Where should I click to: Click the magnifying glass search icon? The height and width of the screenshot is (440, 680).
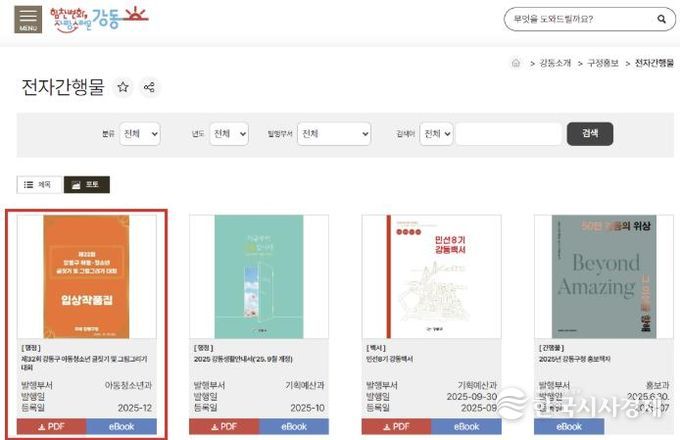pyautogui.click(x=661, y=19)
